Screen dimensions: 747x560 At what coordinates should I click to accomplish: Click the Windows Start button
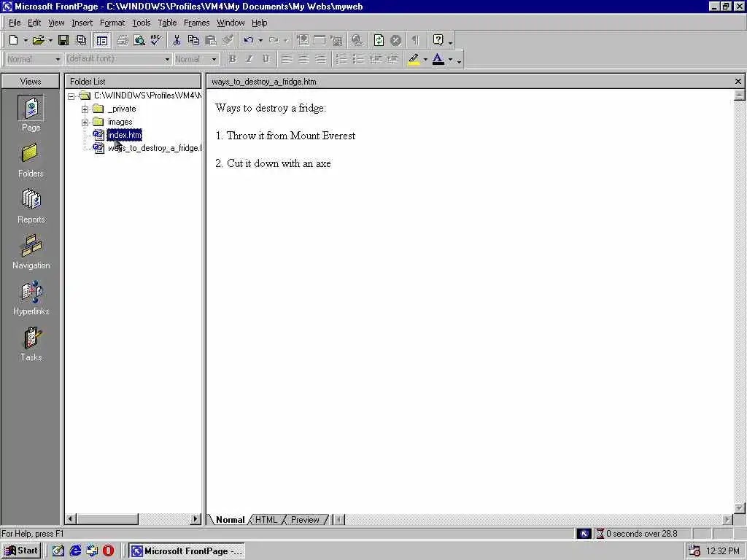[x=21, y=551]
